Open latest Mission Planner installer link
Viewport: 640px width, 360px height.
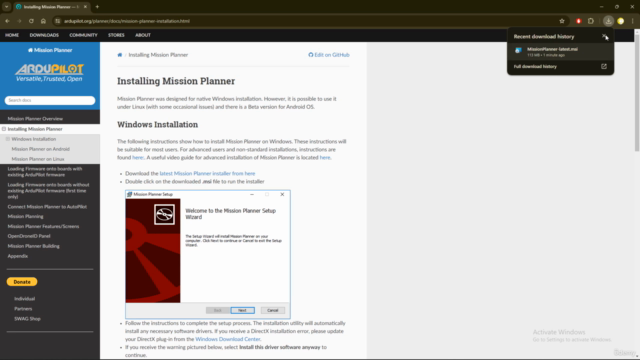207,173
